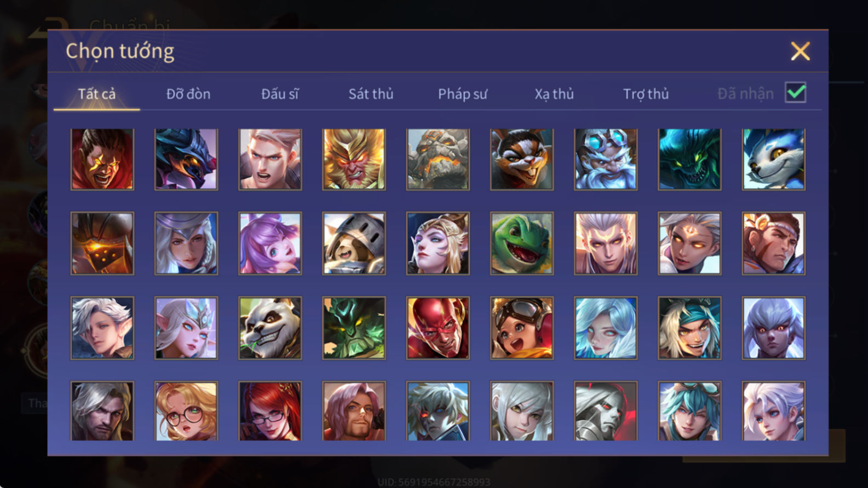Choose the green chameleon hero portrait
868x488 pixels.
(521, 243)
